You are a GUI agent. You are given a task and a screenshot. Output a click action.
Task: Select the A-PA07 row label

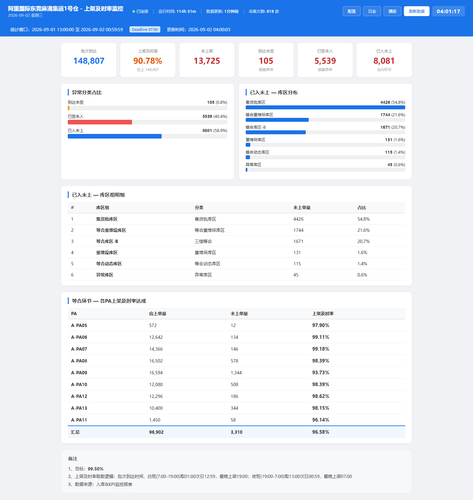click(79, 349)
